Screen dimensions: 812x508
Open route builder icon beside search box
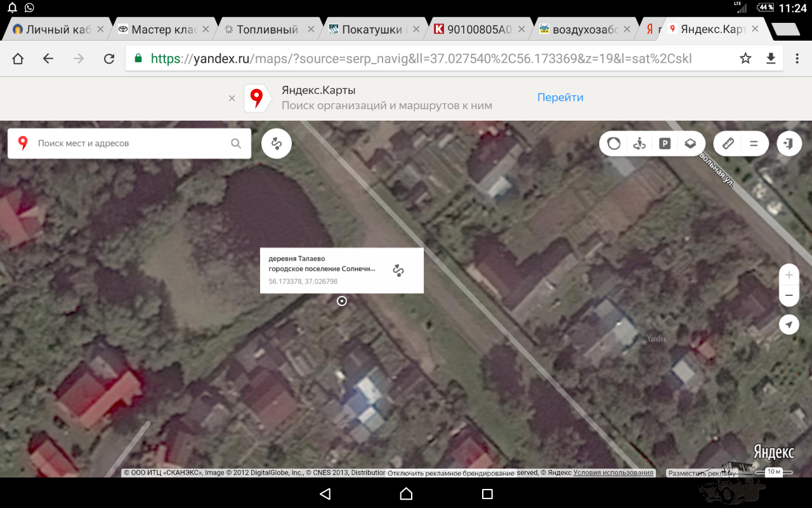coord(277,144)
